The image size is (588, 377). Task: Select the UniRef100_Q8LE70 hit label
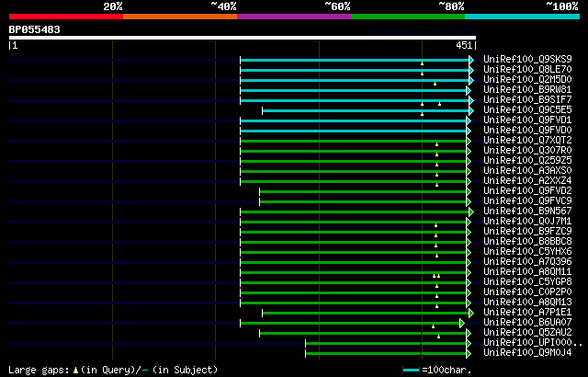[527, 69]
